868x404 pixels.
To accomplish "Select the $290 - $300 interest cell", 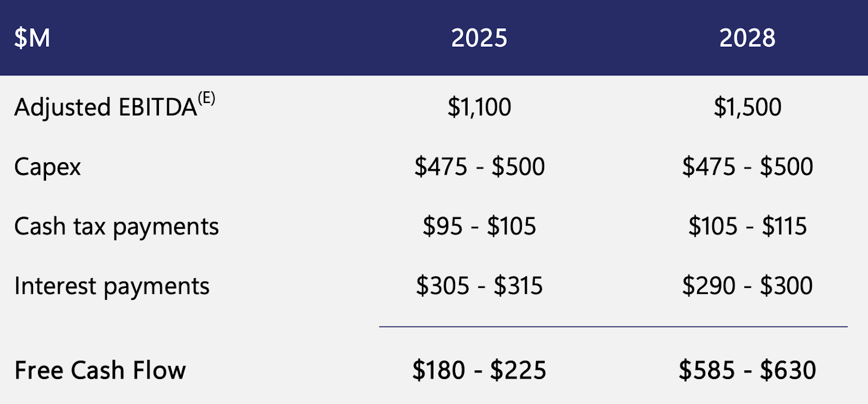I will tap(747, 286).
